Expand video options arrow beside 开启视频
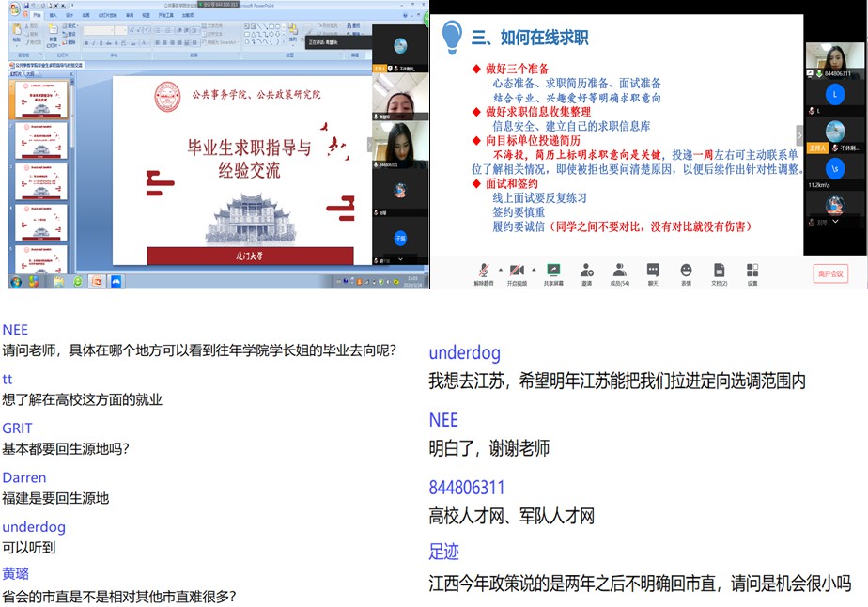Image resolution: width=868 pixels, height=607 pixels. point(535,269)
